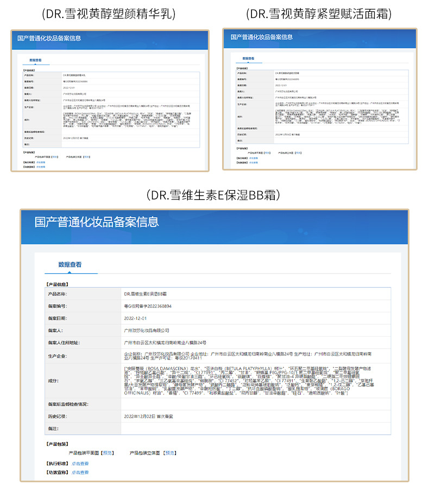This screenshot has height=504, width=429.
Task: Click 预览 for 产品包装平面图 in 紧塑赋活面霜 panel
Action: point(267,153)
